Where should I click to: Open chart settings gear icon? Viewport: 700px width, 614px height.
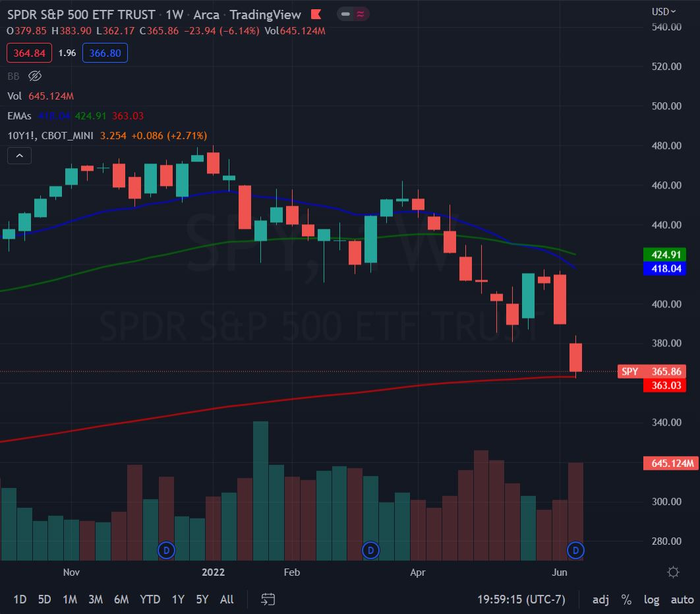[673, 572]
